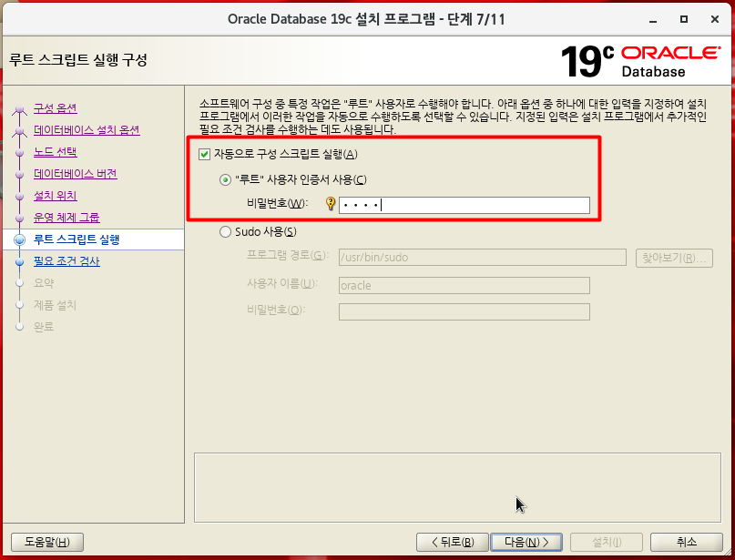The width and height of the screenshot is (735, 560).
Task: Click the 완료 step label
Action: pos(44,327)
